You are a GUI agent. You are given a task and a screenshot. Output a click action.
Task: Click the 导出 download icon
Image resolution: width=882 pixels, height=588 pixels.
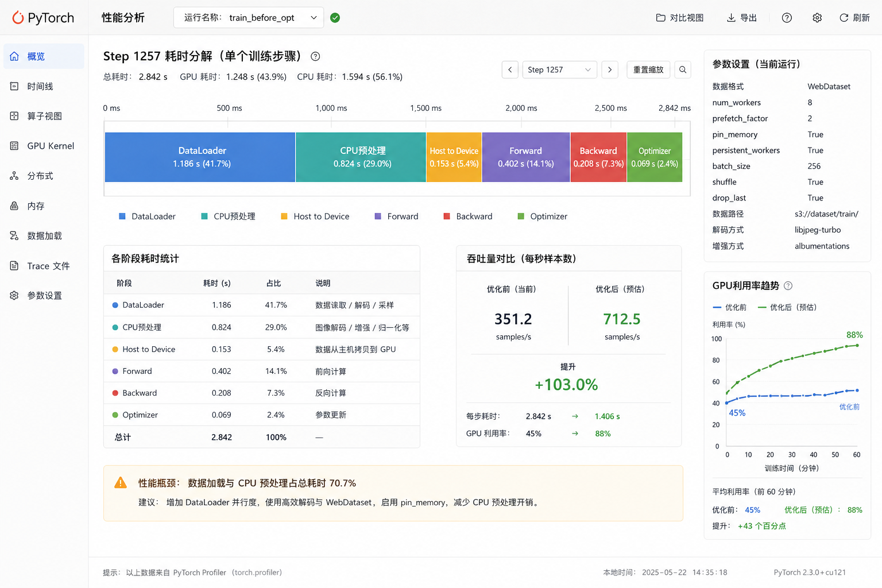click(x=731, y=18)
